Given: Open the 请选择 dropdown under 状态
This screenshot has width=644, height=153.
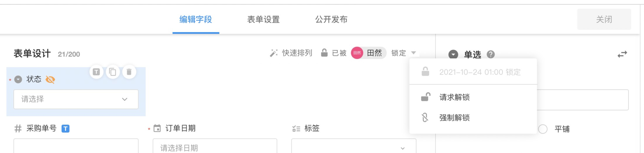Looking at the screenshot, I should pos(76,99).
